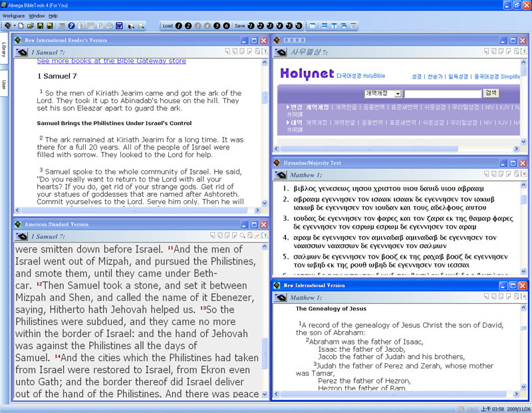Click the first note icon in NIRV window header
The width and height of the screenshot is (532, 413).
pyautogui.click(x=227, y=51)
